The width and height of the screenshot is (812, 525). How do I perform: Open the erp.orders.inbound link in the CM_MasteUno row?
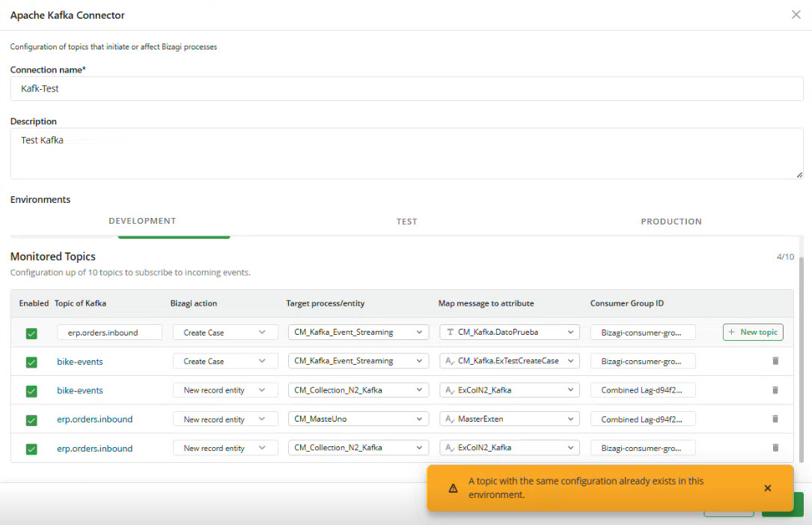click(x=95, y=419)
